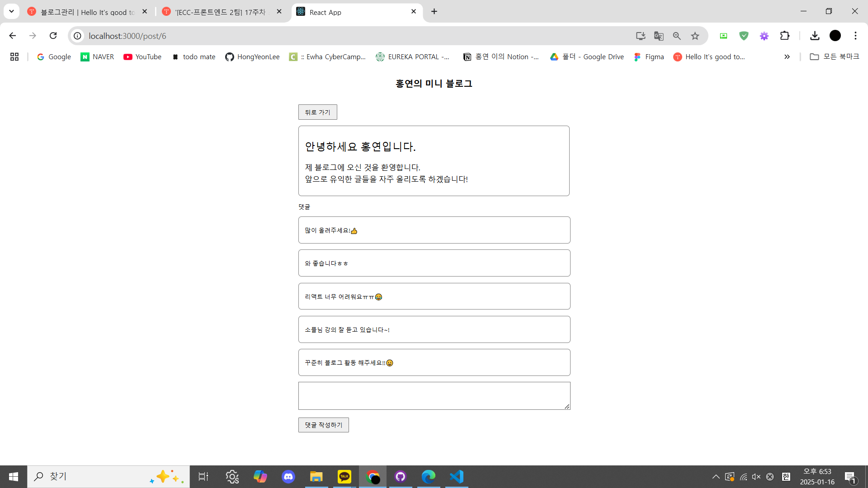Switch to the ECC-프론트엔드 2팀 tab

point(220,12)
